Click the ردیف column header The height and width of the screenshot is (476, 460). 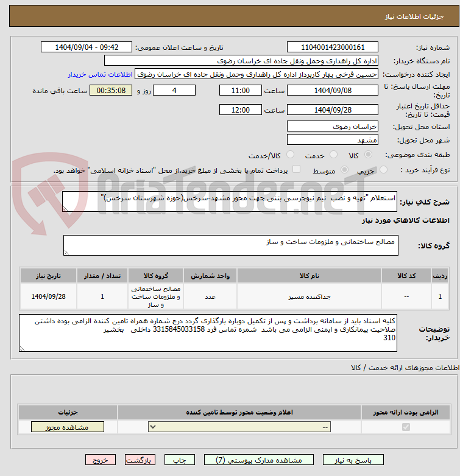click(x=440, y=276)
